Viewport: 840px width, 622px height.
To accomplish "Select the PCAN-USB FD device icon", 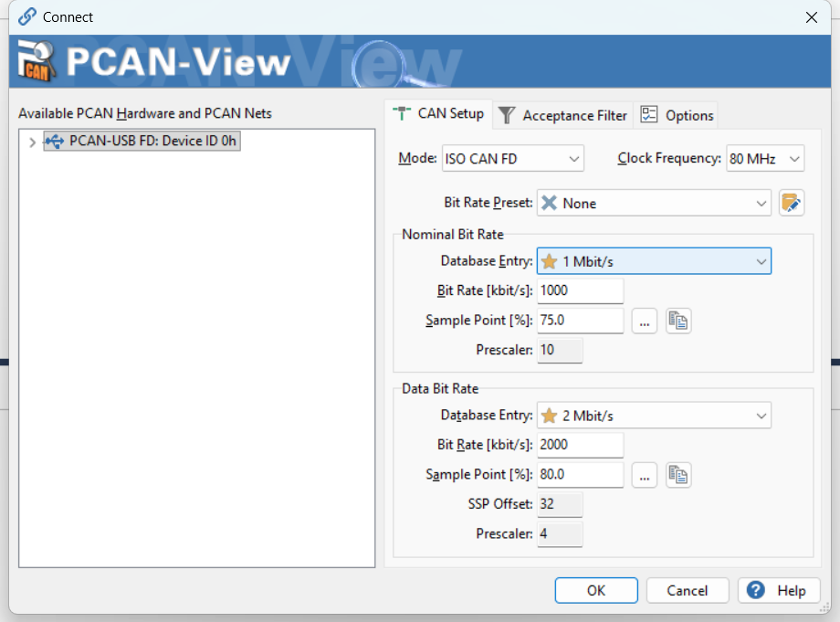I will coord(58,141).
